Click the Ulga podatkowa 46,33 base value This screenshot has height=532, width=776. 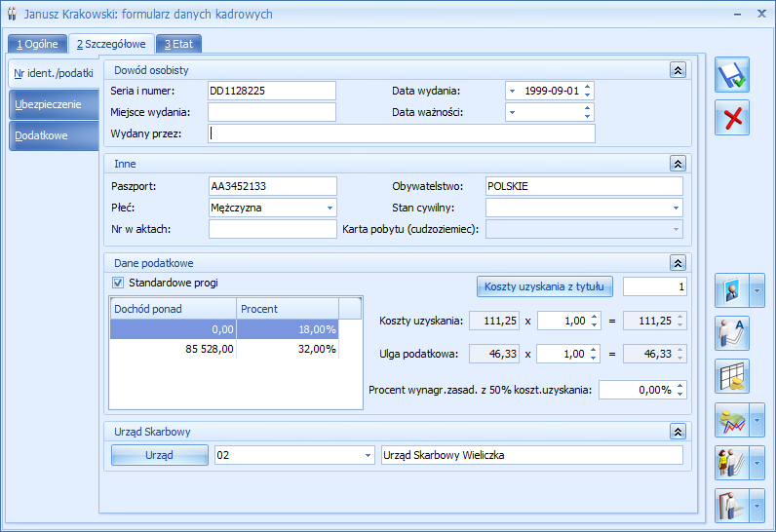494,354
